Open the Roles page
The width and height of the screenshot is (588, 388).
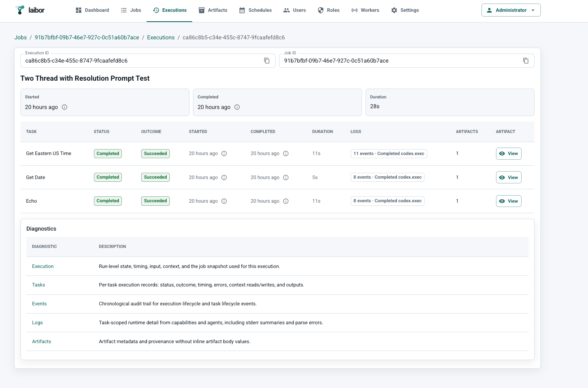[329, 10]
